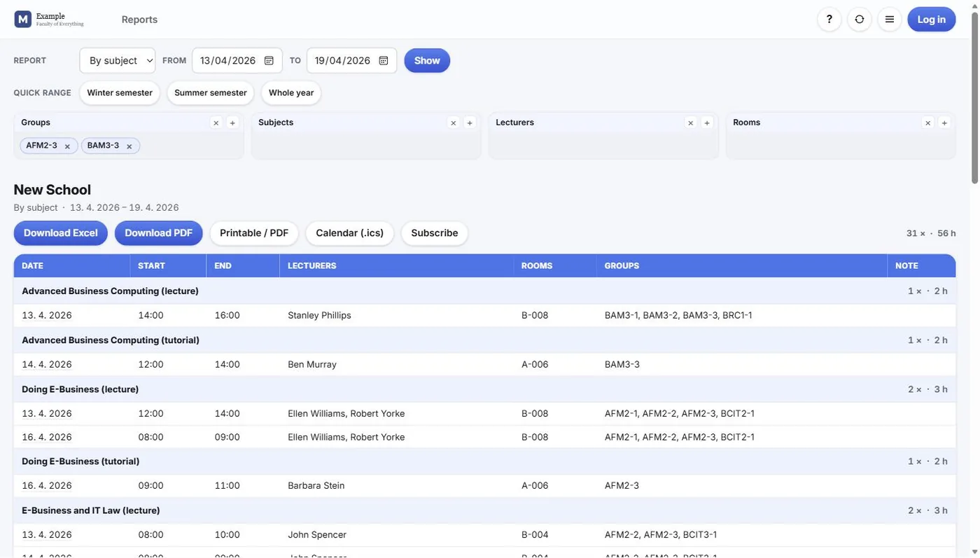Open the help question mark icon
980x558 pixels.
tap(829, 20)
